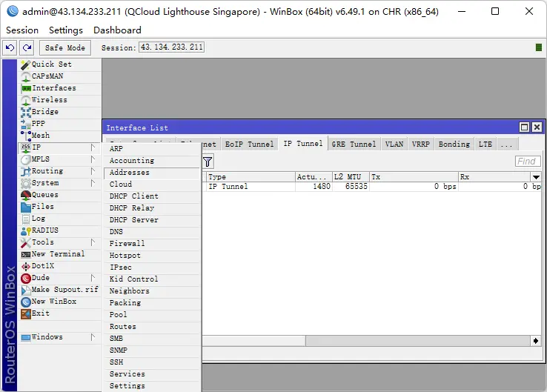547x392 pixels.
Task: Click the Redo arrow icon in toolbar
Action: (27, 47)
